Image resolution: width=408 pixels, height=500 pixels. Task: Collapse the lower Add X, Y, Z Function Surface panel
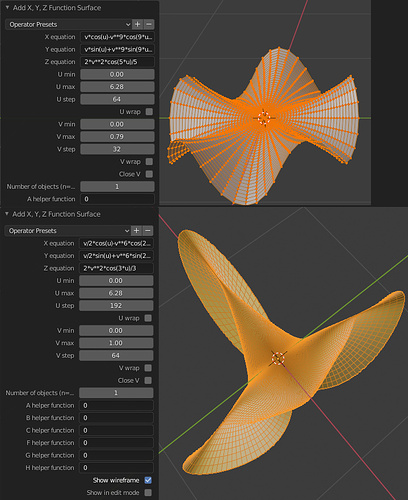7,214
